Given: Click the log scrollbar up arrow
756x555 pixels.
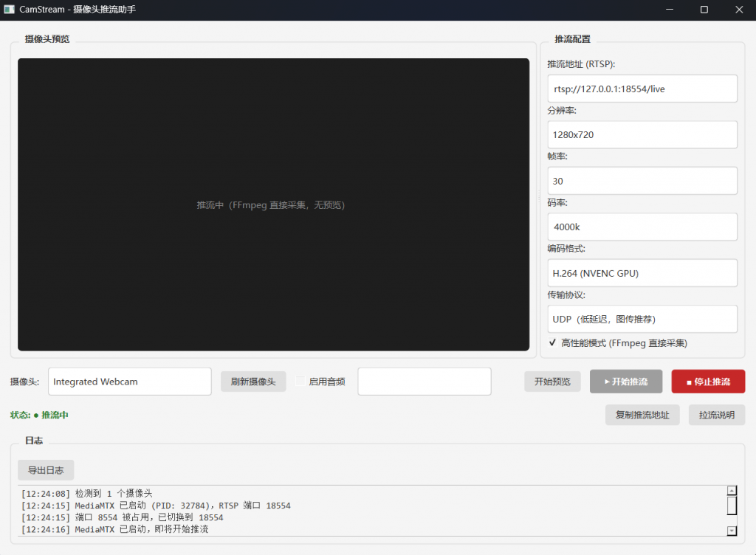Looking at the screenshot, I should click(732, 491).
